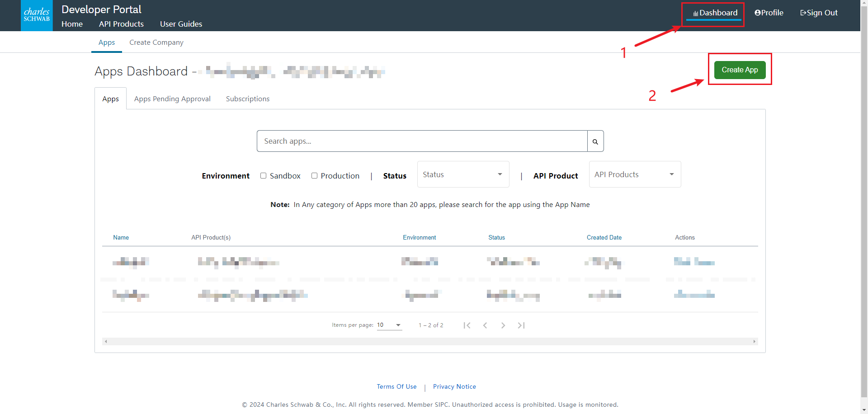This screenshot has height=414, width=868.
Task: Go to the first page of results
Action: tap(467, 325)
